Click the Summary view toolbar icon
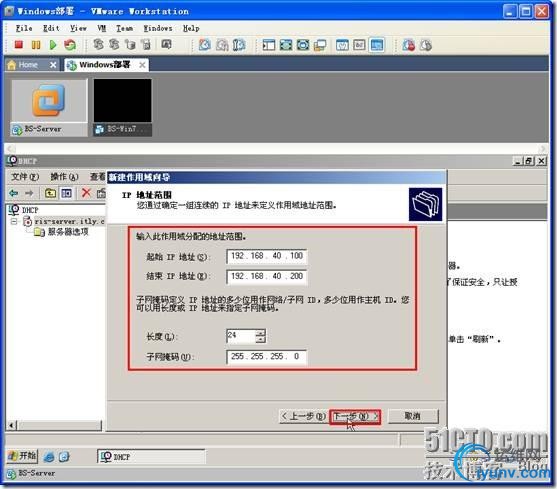Viewport: 557px width, 489px height. click(x=342, y=45)
